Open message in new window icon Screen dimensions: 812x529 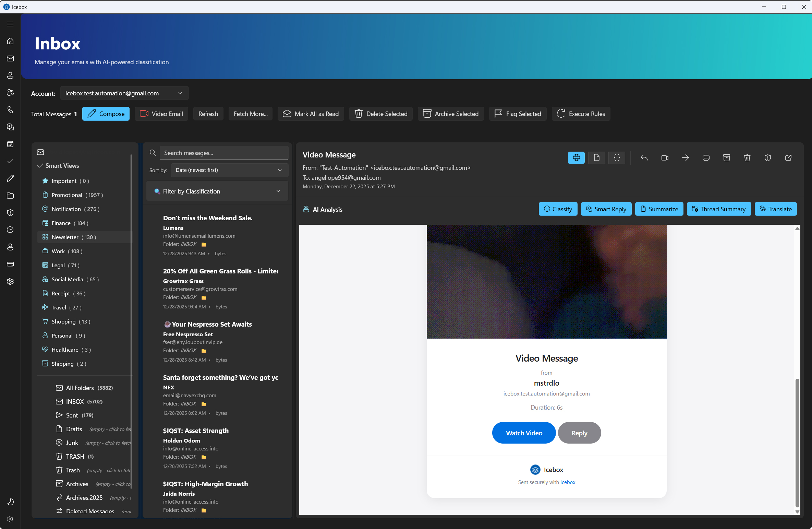coord(788,158)
